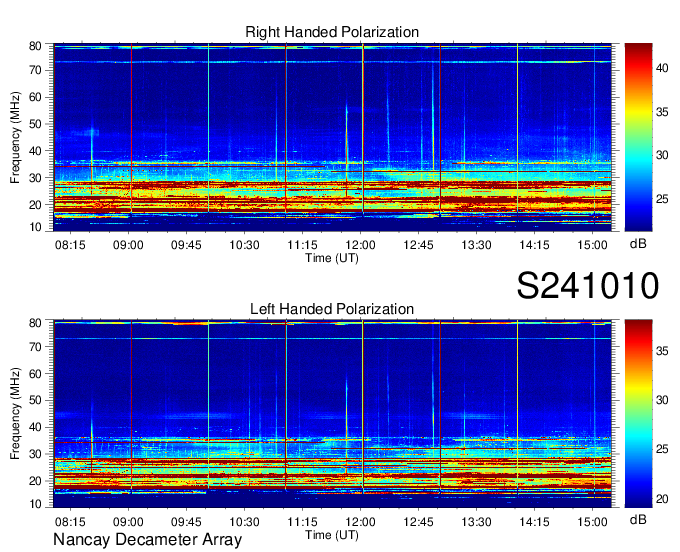
Task: Click the 08:15 time tick on left-handed plot
Action: pos(70,522)
